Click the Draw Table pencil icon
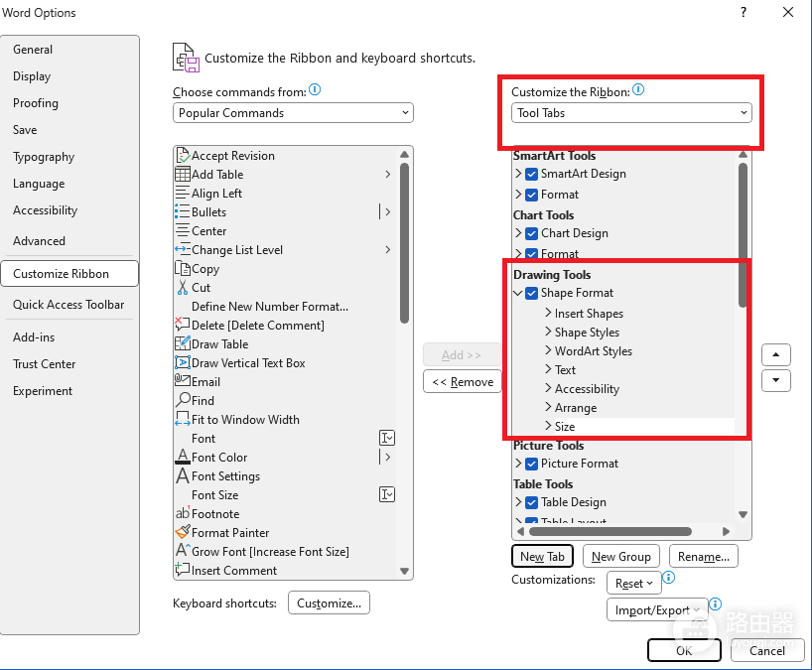Viewport: 812px width, 670px height. click(183, 343)
